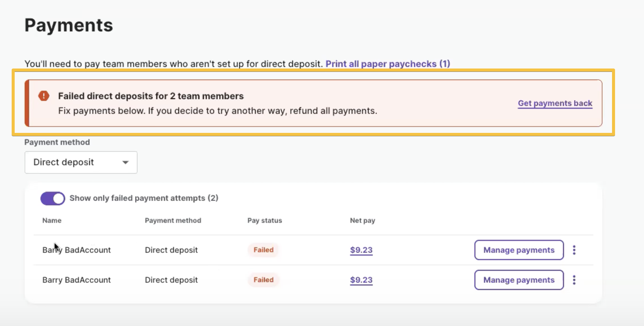Click the Failed badge on the second payment
The height and width of the screenshot is (326, 644).
(x=263, y=280)
